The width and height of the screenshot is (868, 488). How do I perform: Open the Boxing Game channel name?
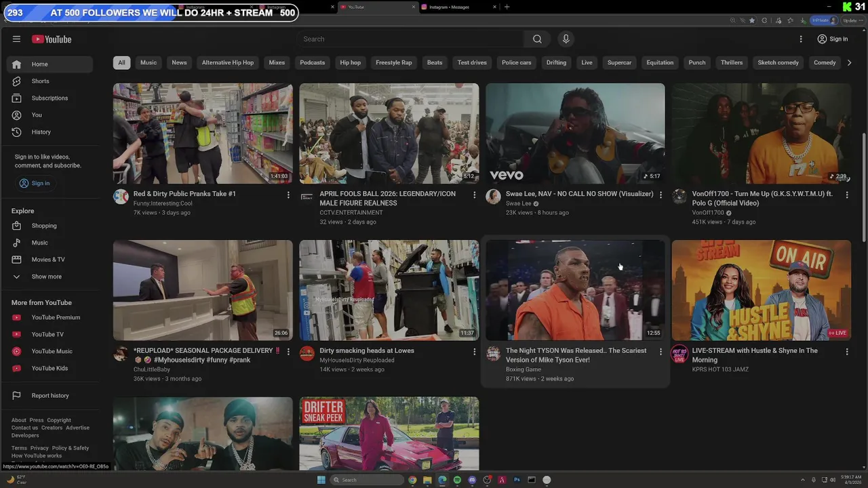coord(524,369)
